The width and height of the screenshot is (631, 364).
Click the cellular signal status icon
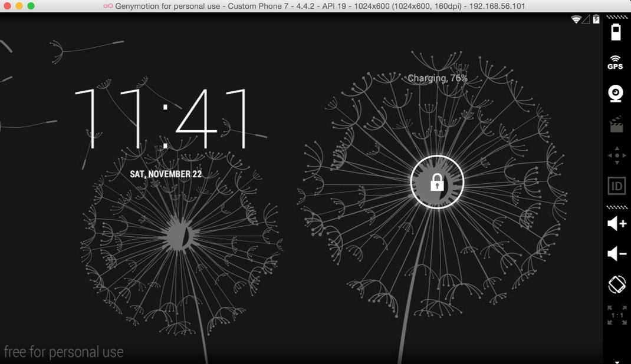click(586, 19)
